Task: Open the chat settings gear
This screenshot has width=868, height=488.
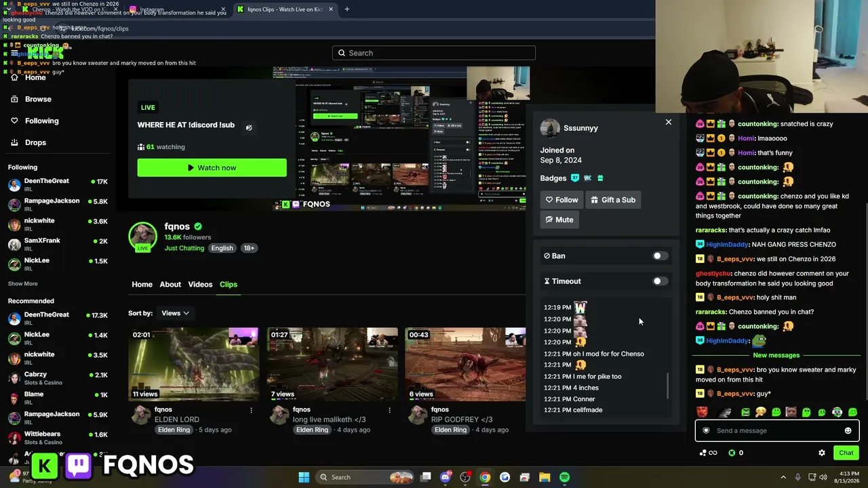Action: coord(822,453)
